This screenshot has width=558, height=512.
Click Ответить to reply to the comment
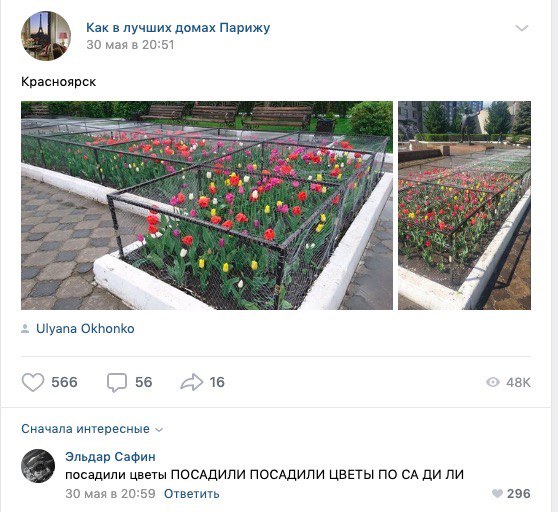click(191, 494)
